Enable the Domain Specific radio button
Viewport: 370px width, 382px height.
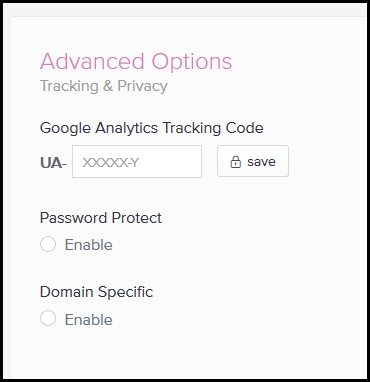[48, 319]
